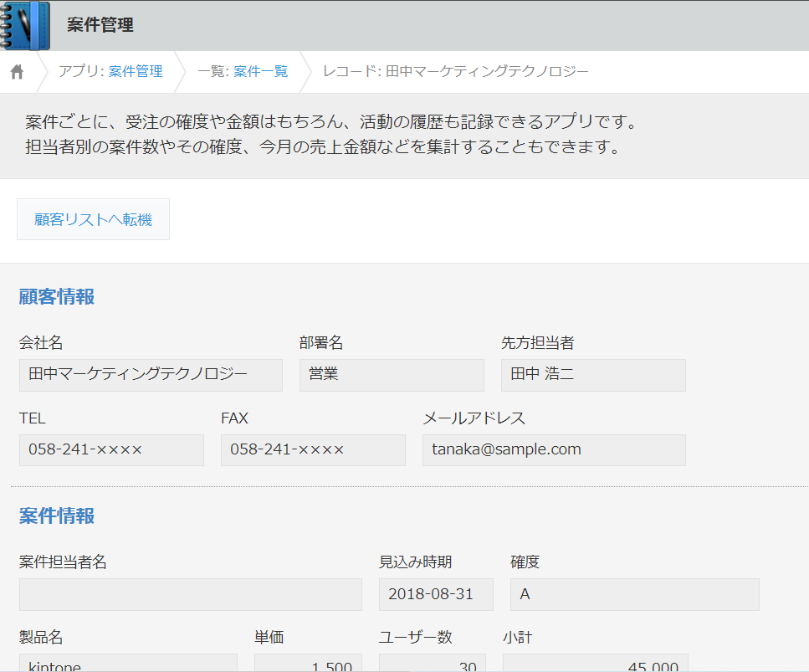Image resolution: width=809 pixels, height=672 pixels.
Task: Click the 小計 column label
Action: (x=518, y=638)
